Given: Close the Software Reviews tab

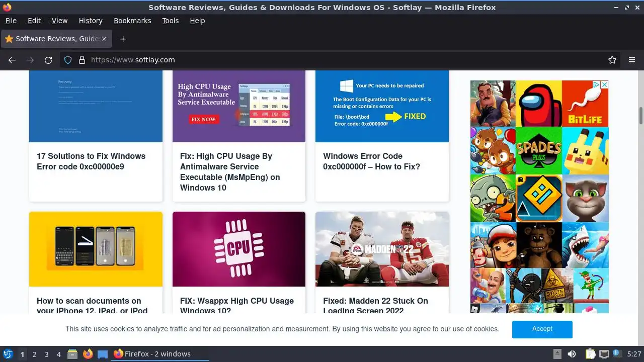Looking at the screenshot, I should pos(104,39).
